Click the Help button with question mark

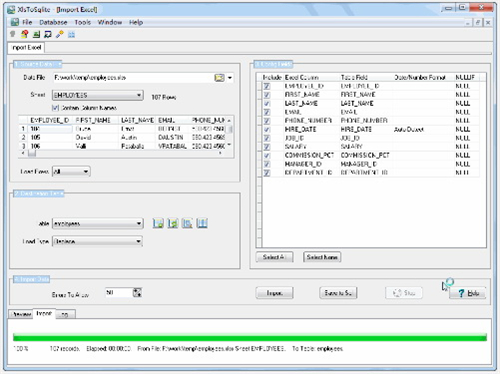(x=468, y=293)
